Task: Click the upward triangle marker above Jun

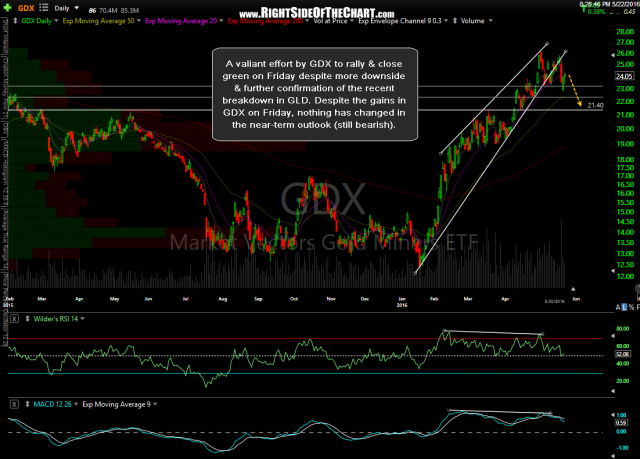Action: 573,289
